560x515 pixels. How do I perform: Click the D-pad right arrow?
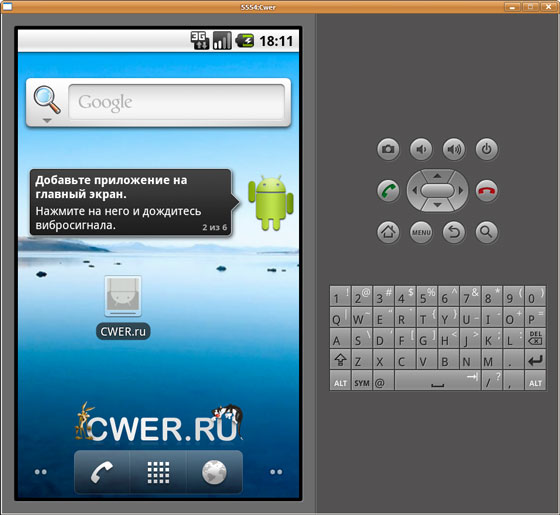pyautogui.click(x=461, y=191)
